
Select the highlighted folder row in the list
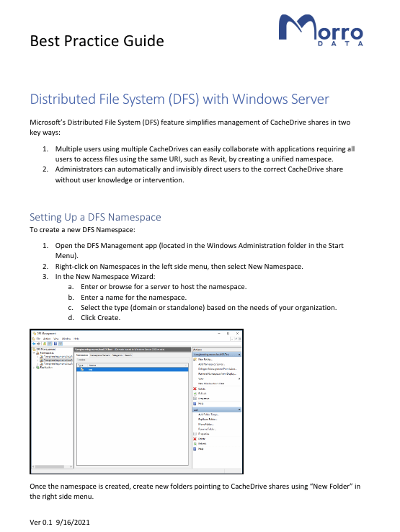133,369
